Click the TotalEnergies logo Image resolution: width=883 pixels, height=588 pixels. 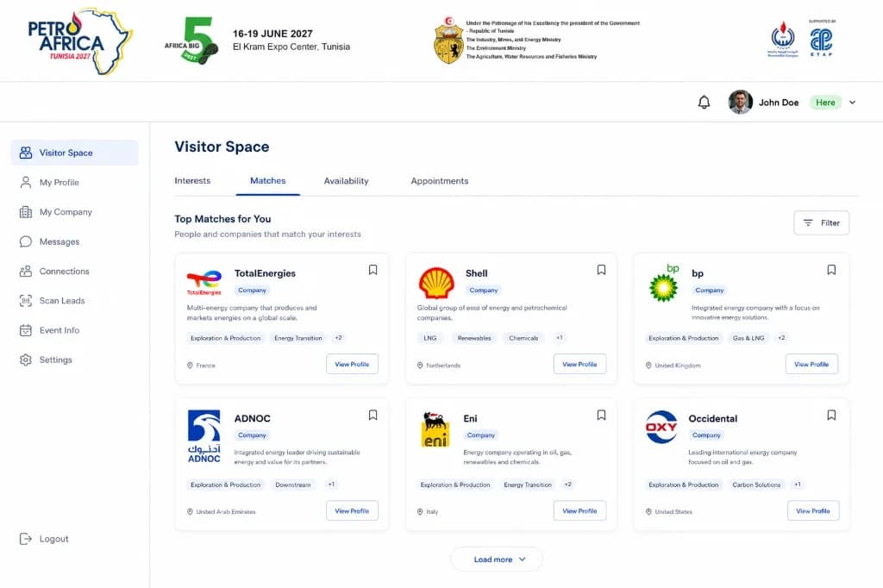point(204,284)
